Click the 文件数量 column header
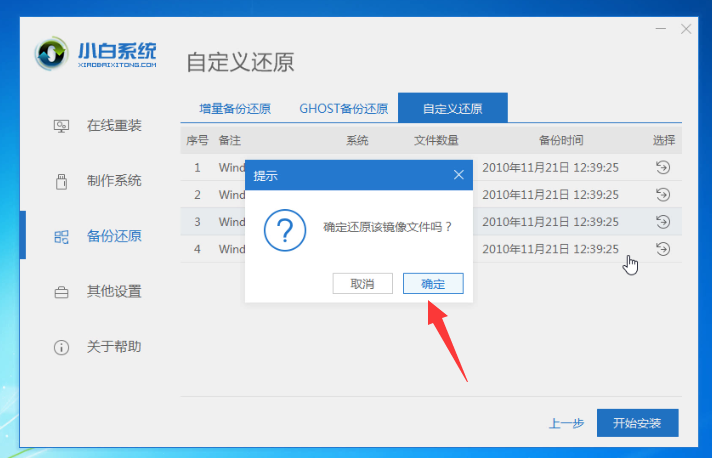Image resolution: width=712 pixels, height=458 pixels. pyautogui.click(x=436, y=140)
